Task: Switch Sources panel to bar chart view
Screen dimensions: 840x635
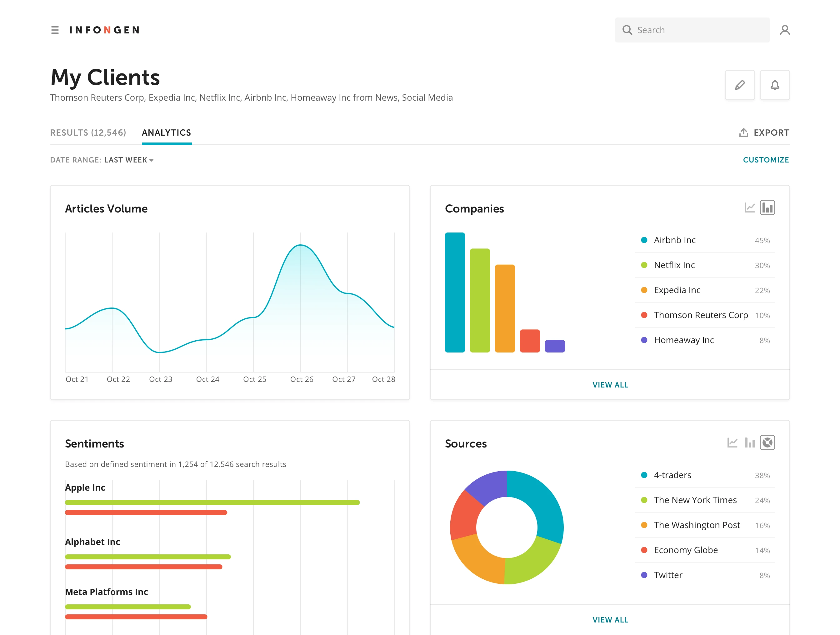Action: tap(750, 442)
